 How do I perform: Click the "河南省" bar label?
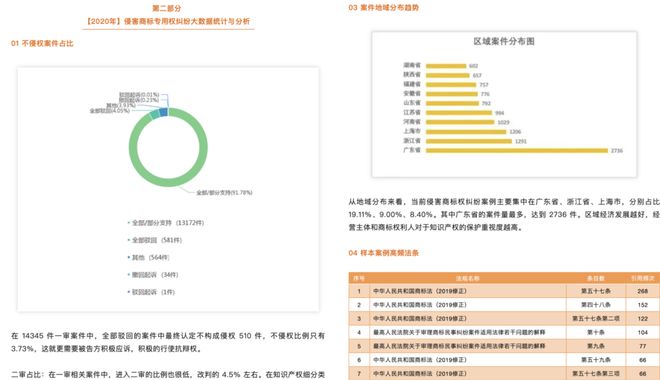pyautogui.click(x=412, y=122)
